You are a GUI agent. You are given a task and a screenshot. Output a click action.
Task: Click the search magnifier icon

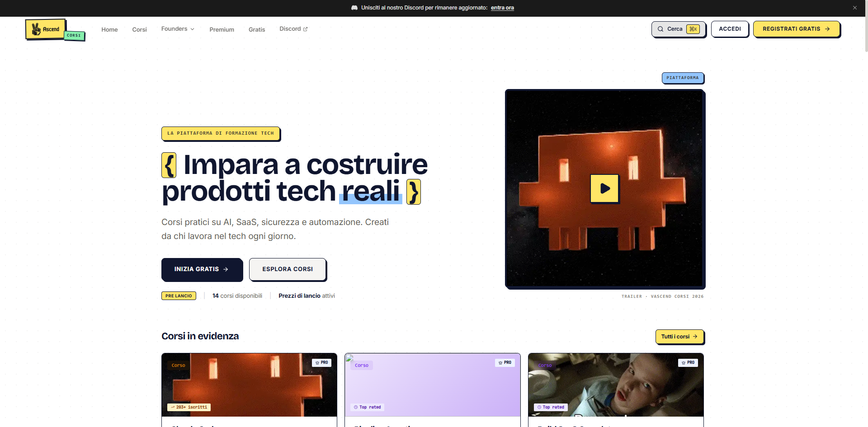pyautogui.click(x=660, y=29)
